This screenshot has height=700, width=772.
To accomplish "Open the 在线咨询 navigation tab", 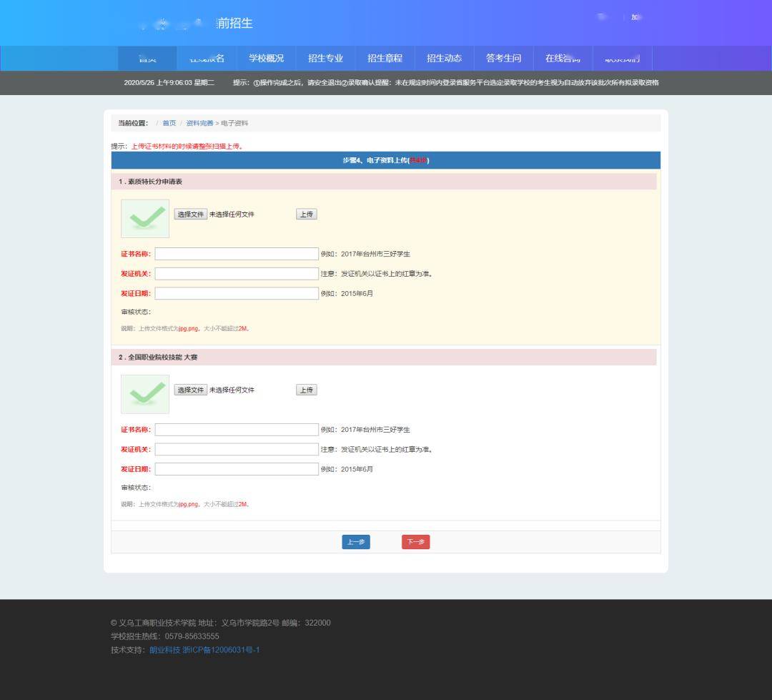I will coord(563,58).
